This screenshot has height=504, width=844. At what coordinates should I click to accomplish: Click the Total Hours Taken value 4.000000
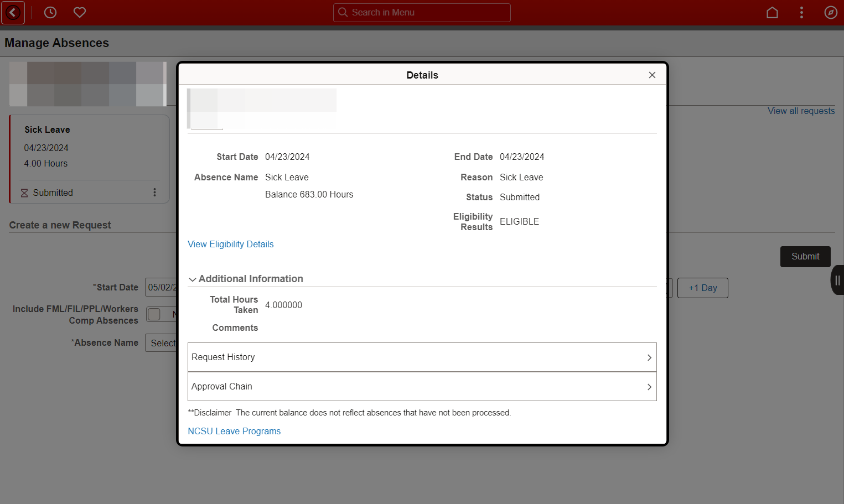(283, 305)
